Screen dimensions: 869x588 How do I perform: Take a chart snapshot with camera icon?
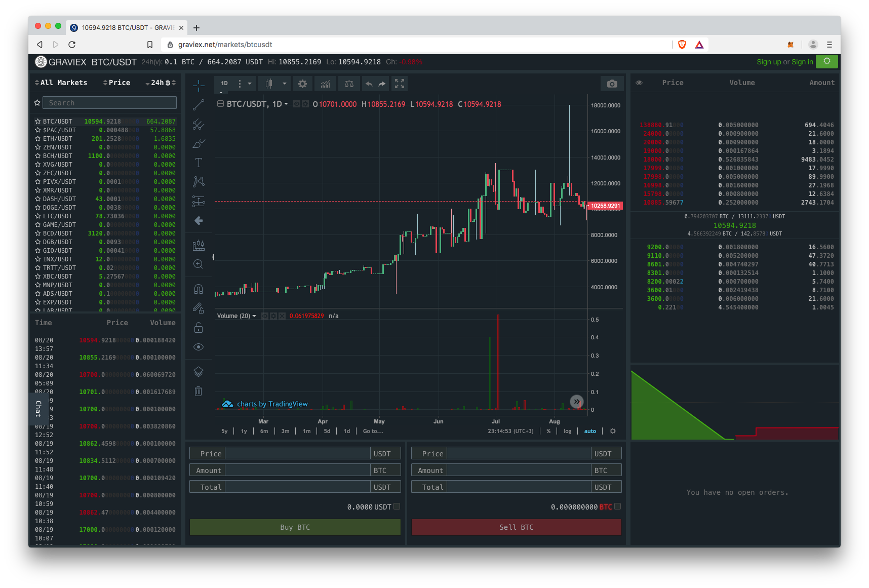[612, 84]
